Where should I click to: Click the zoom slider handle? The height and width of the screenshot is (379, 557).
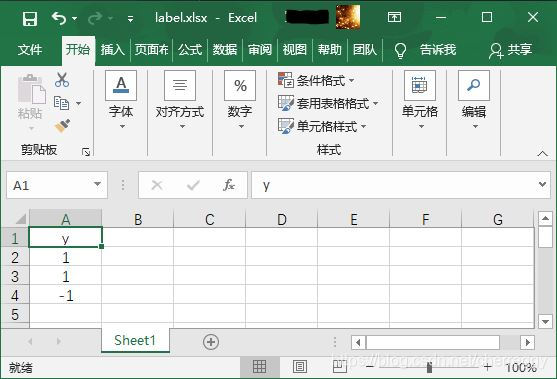click(x=429, y=367)
